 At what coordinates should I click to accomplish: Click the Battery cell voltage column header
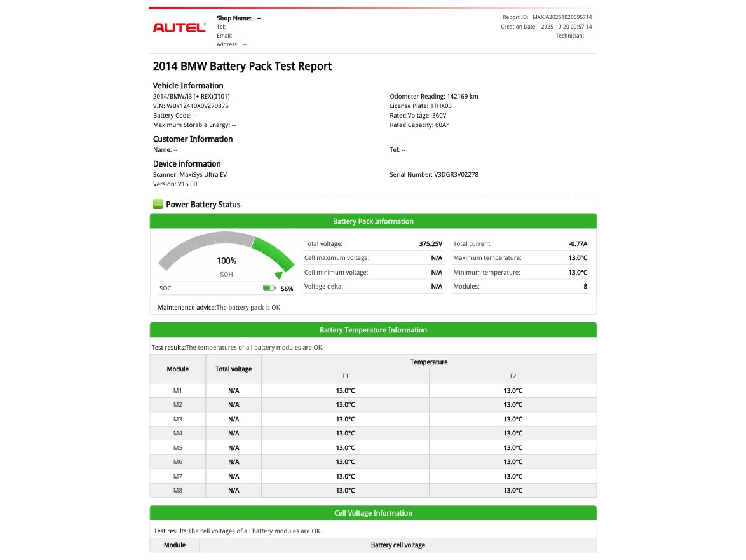398,545
